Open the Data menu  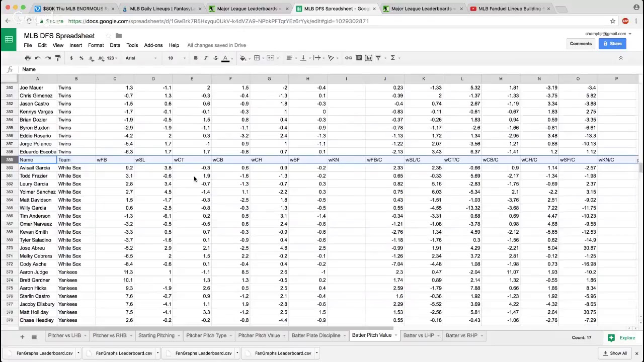[115, 45]
